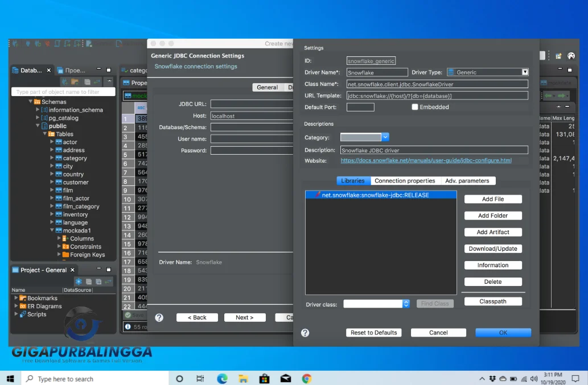Select the General tab in connection settings

coord(267,87)
